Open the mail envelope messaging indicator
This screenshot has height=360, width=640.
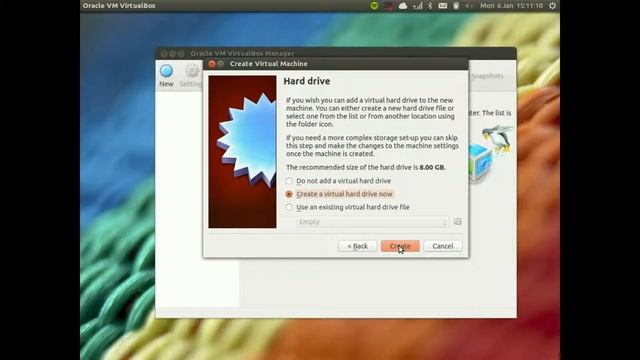tap(442, 6)
